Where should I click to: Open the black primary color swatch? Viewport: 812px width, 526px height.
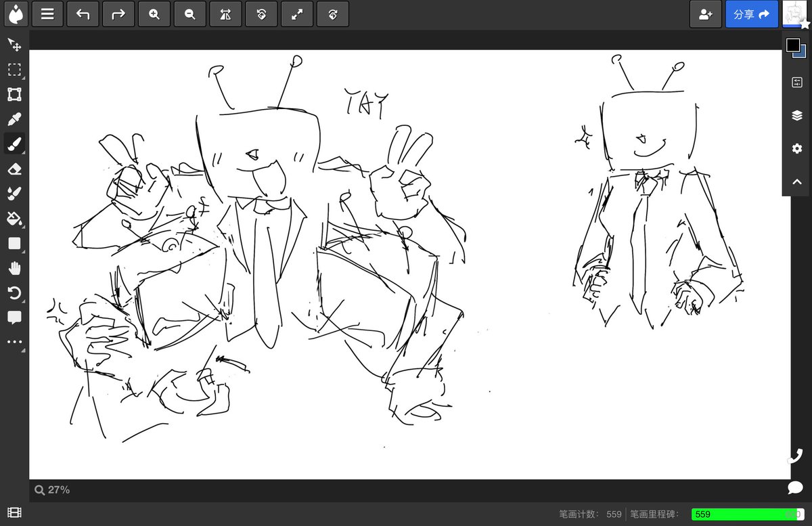click(793, 45)
